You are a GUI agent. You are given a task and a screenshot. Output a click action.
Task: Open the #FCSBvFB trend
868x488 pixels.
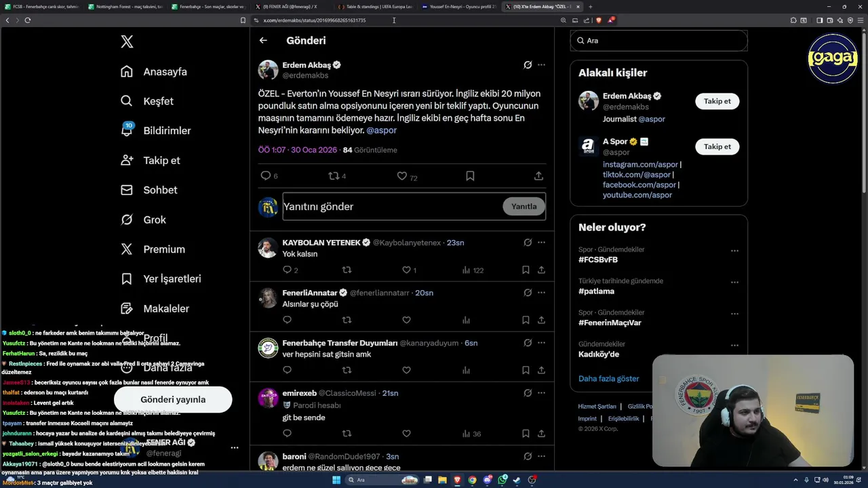[x=598, y=260]
